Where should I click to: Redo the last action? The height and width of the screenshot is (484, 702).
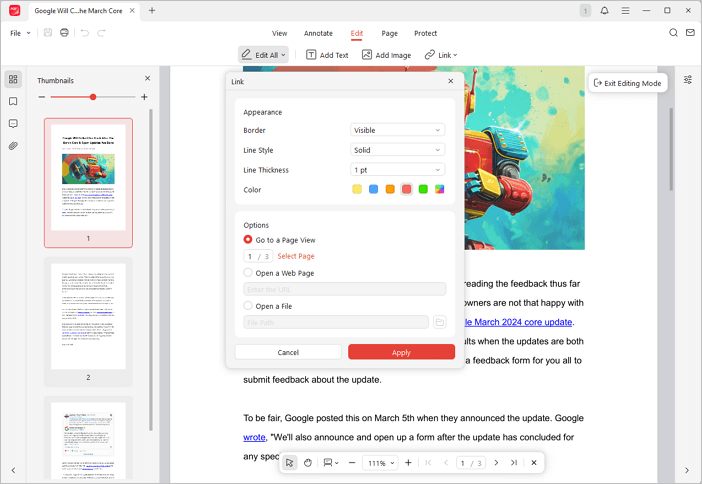point(102,33)
